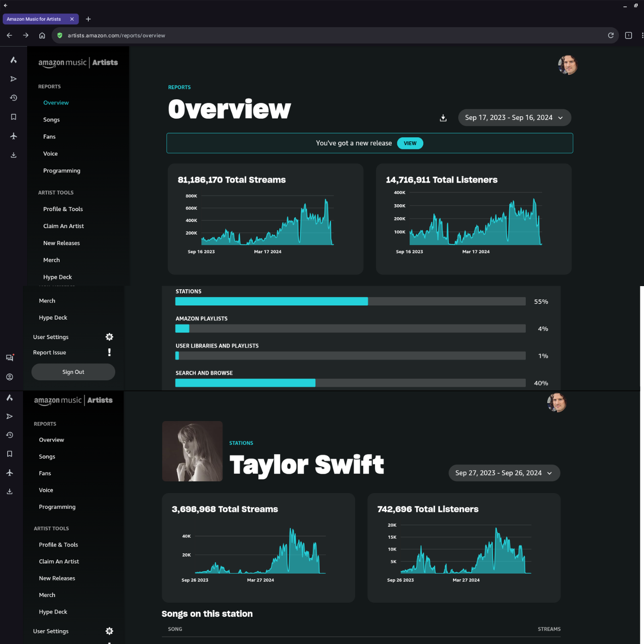Click the VIEW button for the new release
The height and width of the screenshot is (644, 644).
[409, 143]
